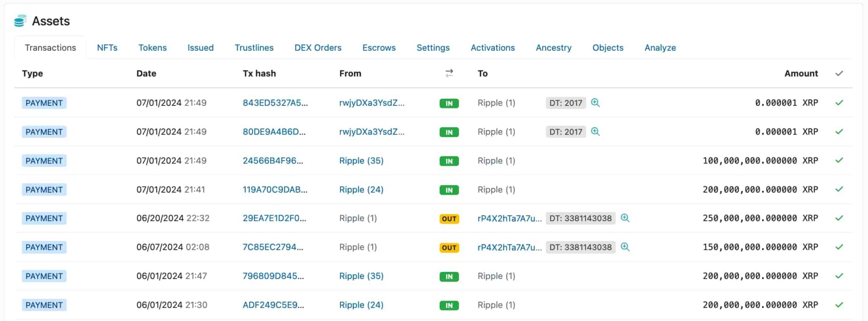The image size is (868, 321).
Task: Click magnifier icon in the 29EA7E1D2F0 row
Action: click(x=625, y=218)
